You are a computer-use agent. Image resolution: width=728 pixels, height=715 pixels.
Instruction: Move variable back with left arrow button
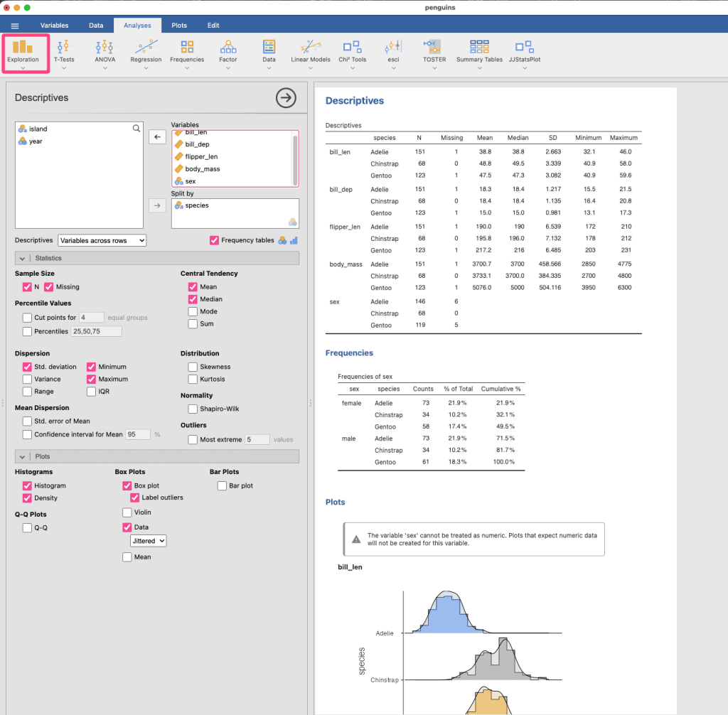[157, 137]
